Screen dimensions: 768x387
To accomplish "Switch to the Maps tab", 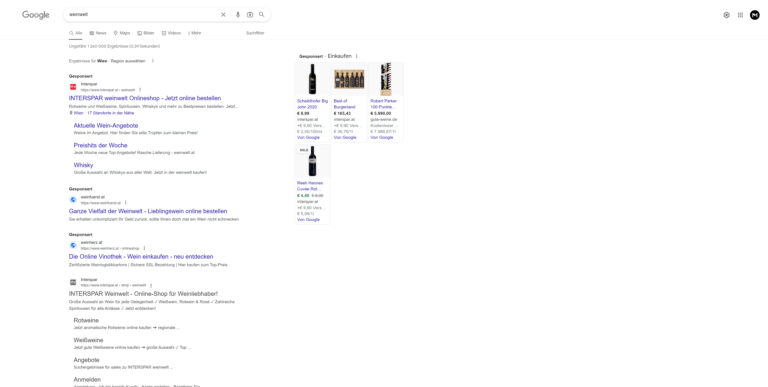I will (122, 33).
